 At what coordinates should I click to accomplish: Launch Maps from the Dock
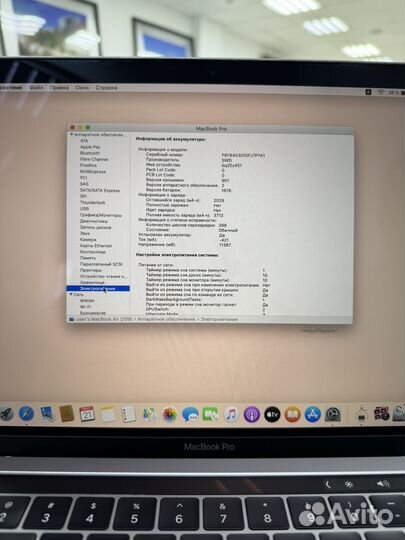(x=149, y=414)
